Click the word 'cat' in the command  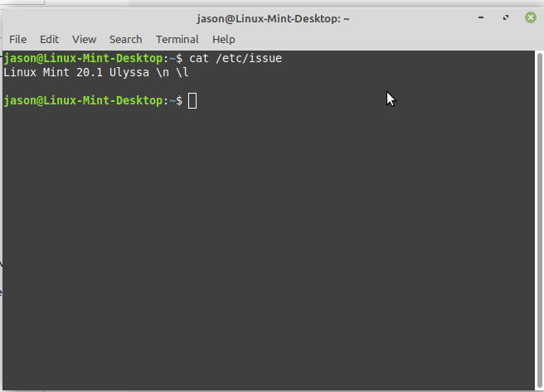click(x=198, y=59)
